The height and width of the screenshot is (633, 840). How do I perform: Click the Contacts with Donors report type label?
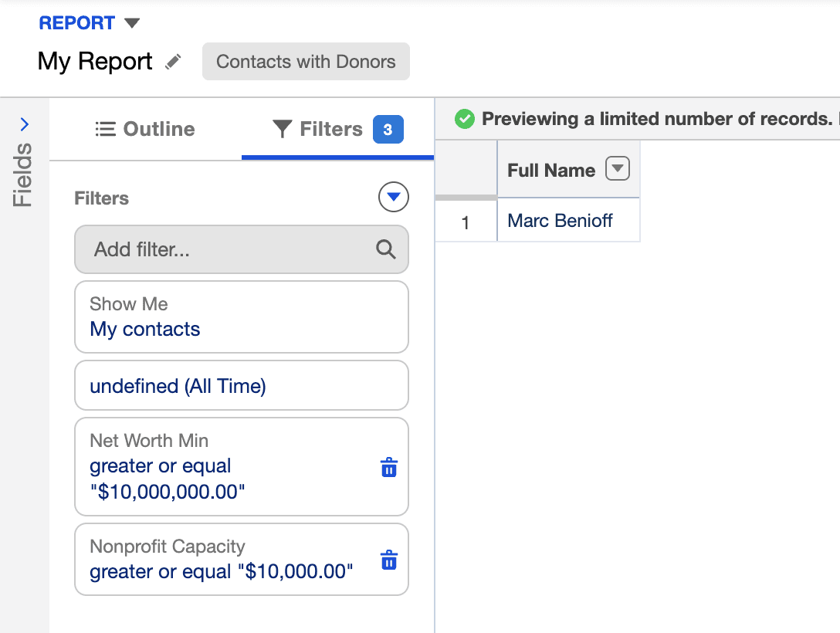tap(306, 61)
